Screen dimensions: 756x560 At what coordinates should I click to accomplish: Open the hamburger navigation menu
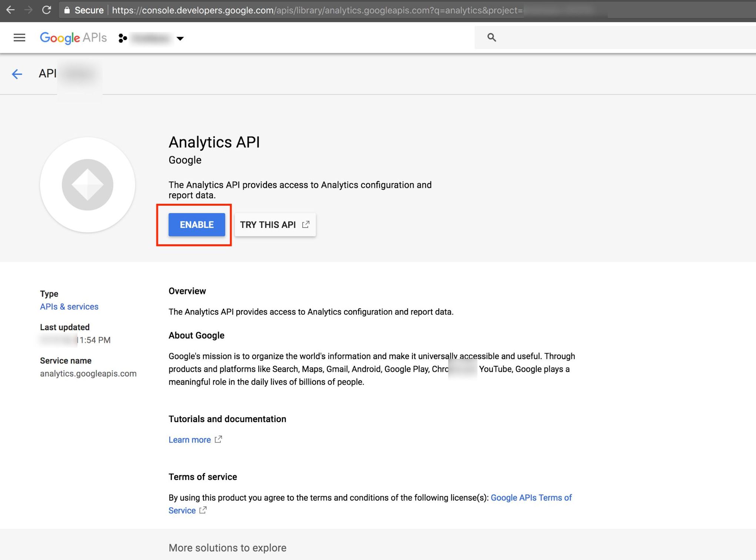coord(19,37)
